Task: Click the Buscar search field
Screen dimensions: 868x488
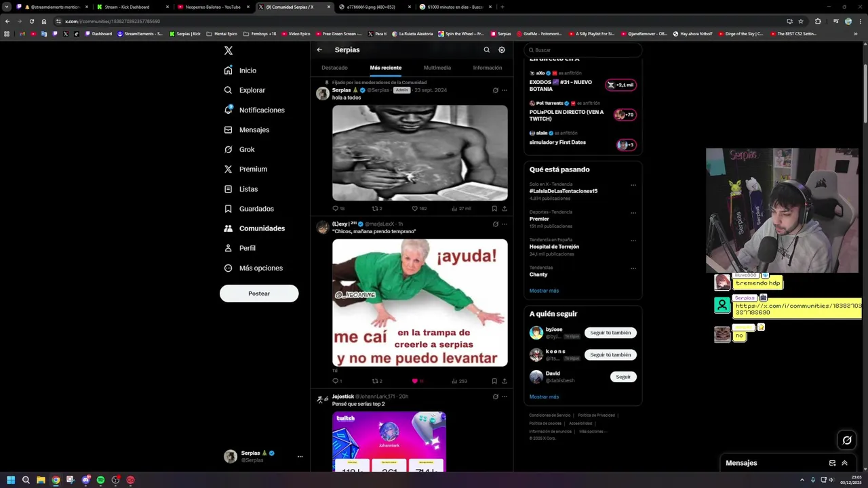Action: pos(583,50)
